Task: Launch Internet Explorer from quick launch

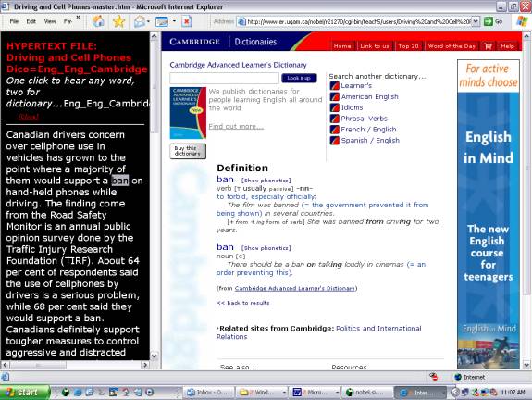Action: click(x=78, y=393)
